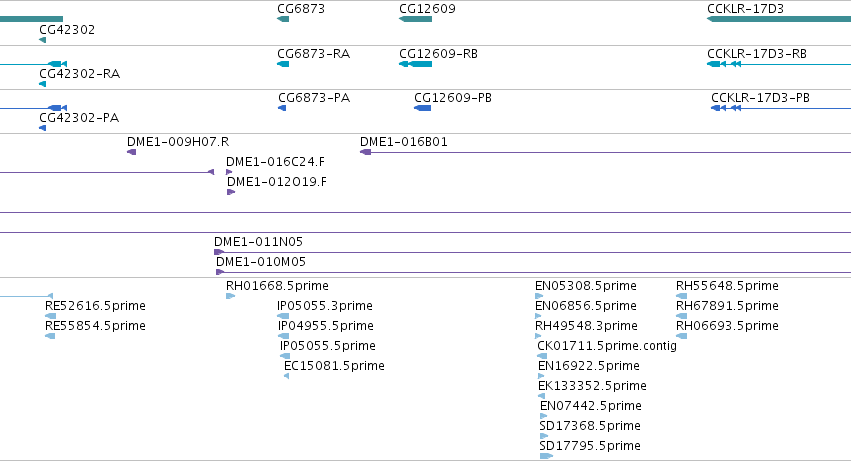Select the CG6873 gene arrow glyph

click(x=283, y=19)
